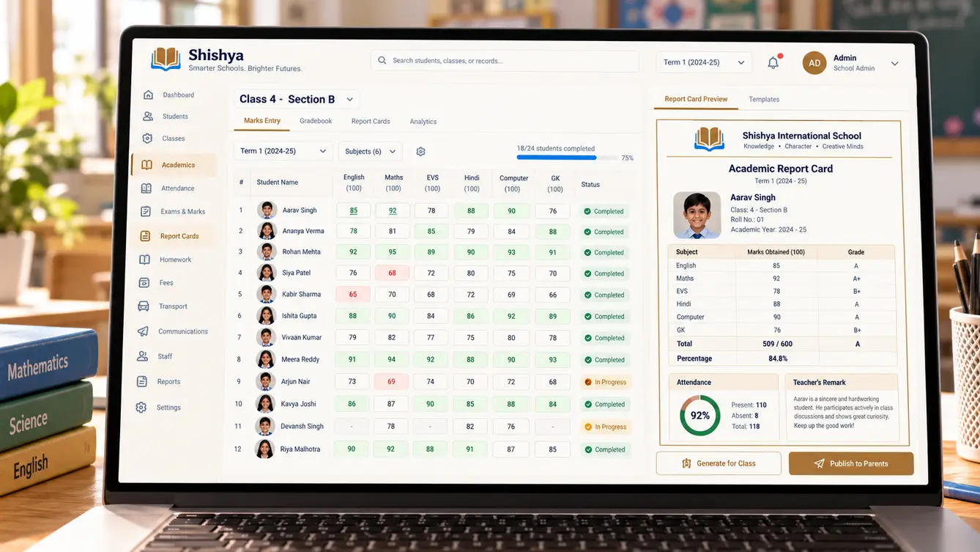980x552 pixels.
Task: Switch to the Gradebook tab
Action: [316, 121]
